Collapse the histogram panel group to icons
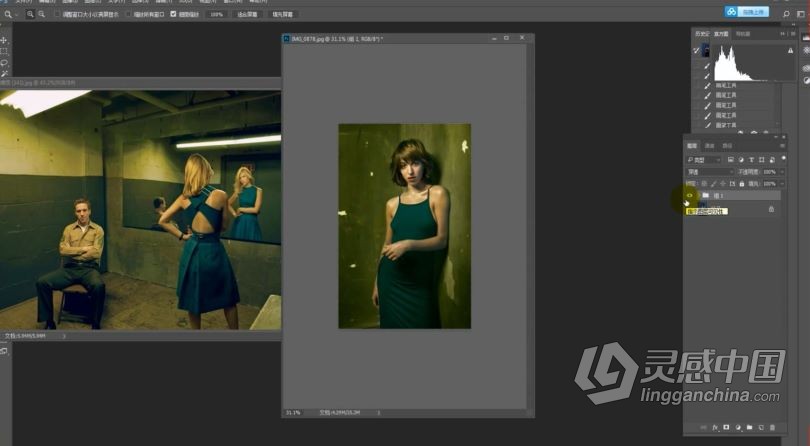Viewport: 810px width, 446px height. [x=782, y=34]
